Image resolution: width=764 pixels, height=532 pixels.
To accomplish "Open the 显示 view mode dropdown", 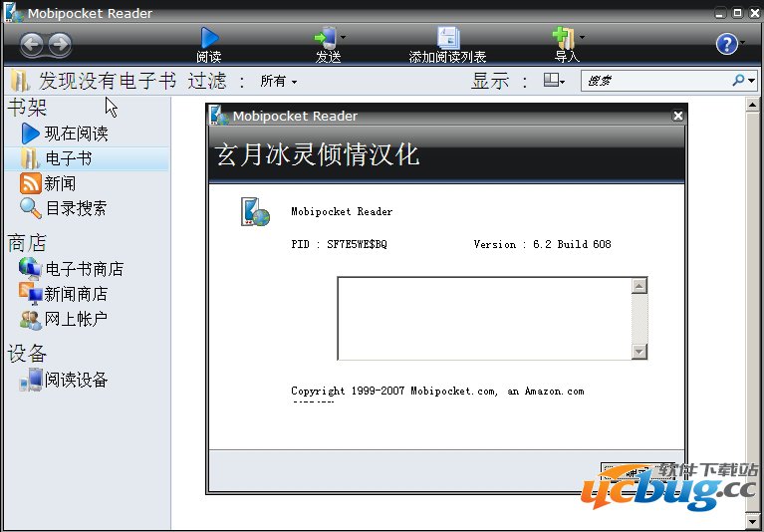I will coord(554,81).
